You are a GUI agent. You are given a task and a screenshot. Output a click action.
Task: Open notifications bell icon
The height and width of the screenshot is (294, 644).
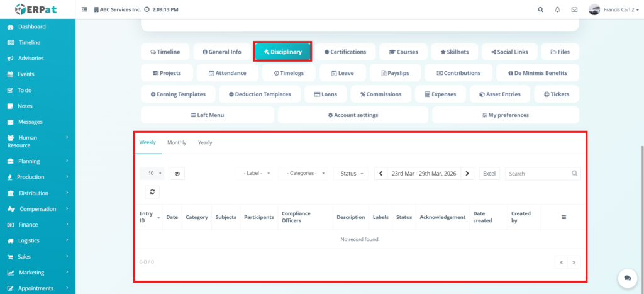click(557, 9)
